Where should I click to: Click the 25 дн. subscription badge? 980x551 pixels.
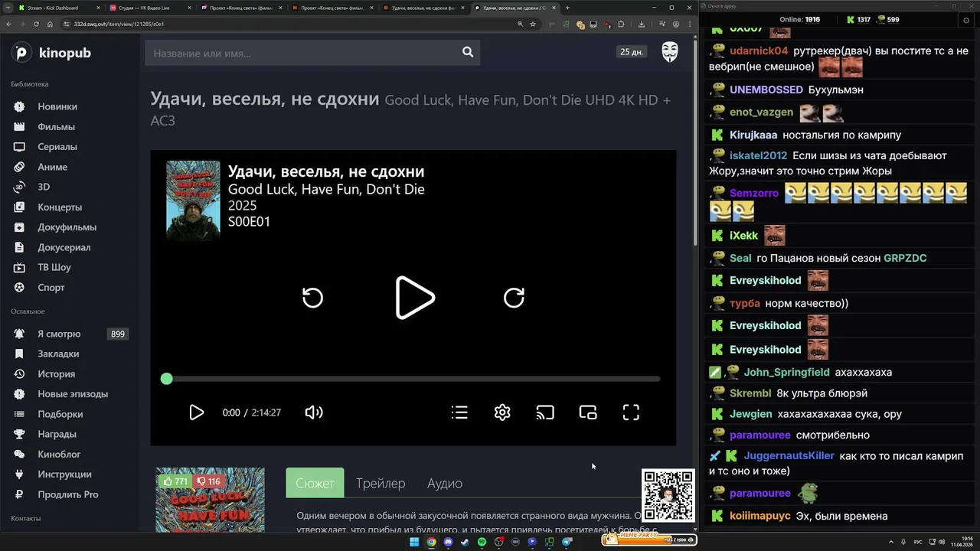(632, 52)
